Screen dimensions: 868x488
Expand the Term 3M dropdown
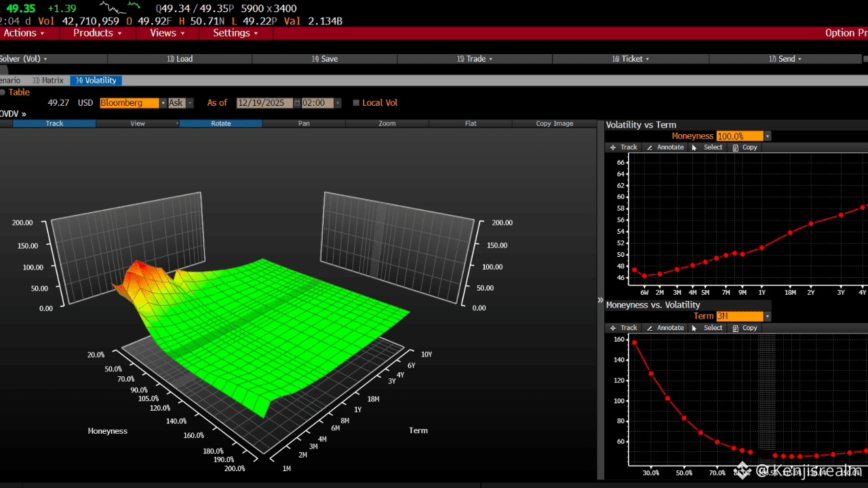768,317
